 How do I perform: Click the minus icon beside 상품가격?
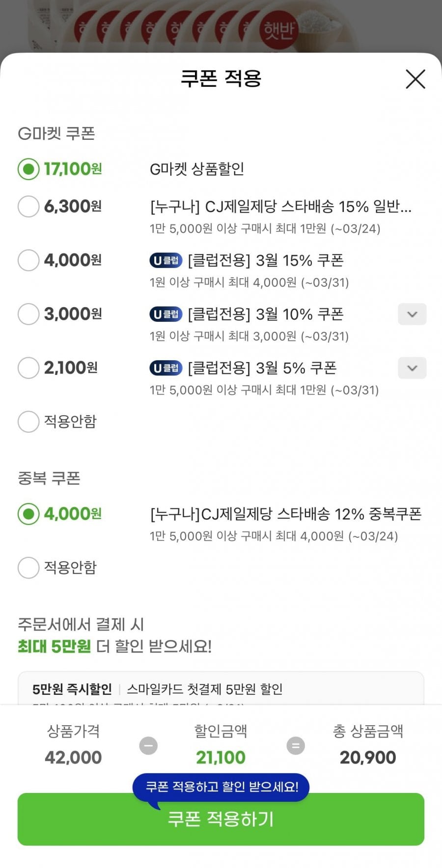click(148, 746)
